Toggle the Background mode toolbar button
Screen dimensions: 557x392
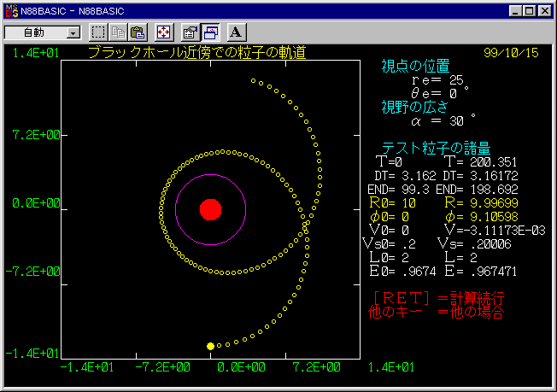209,32
